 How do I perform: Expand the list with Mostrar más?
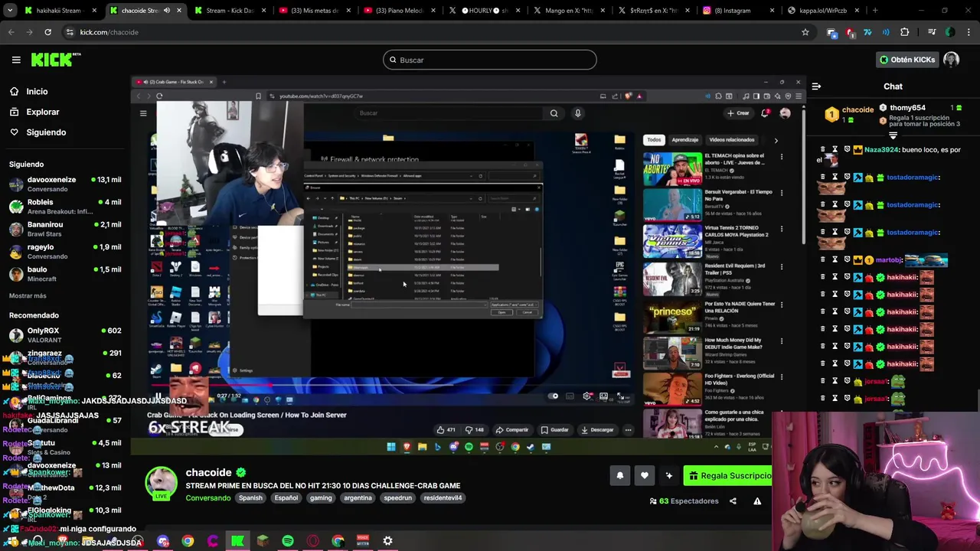[28, 295]
